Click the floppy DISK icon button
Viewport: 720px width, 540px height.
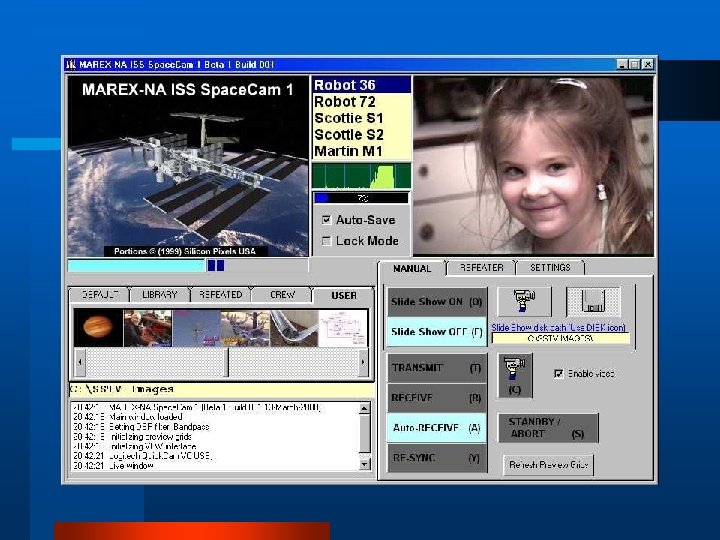coord(593,302)
